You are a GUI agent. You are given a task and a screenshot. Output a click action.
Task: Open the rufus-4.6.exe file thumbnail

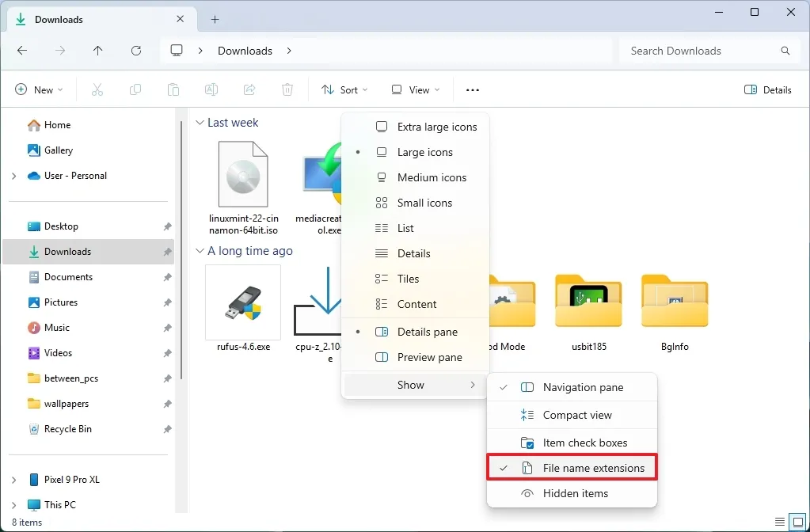(243, 302)
